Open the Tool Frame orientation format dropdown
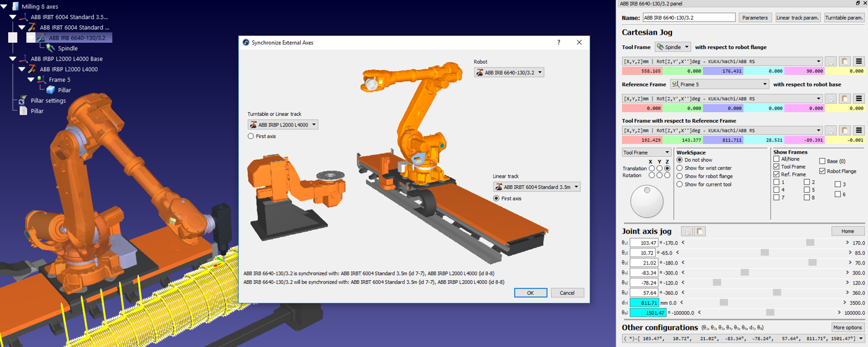Screen dimensions: 868x347 722,61
